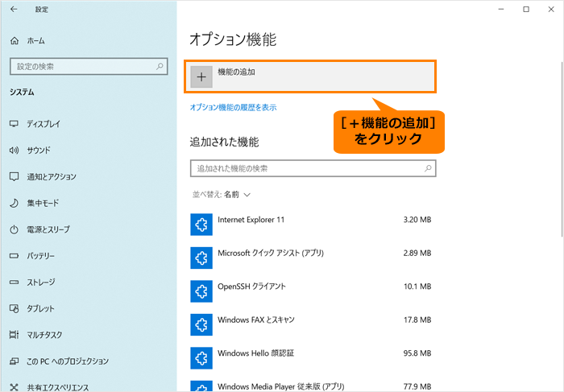564x392 pixels.
Task: Select バッテリー in the sidebar
Action: [x=40, y=256]
